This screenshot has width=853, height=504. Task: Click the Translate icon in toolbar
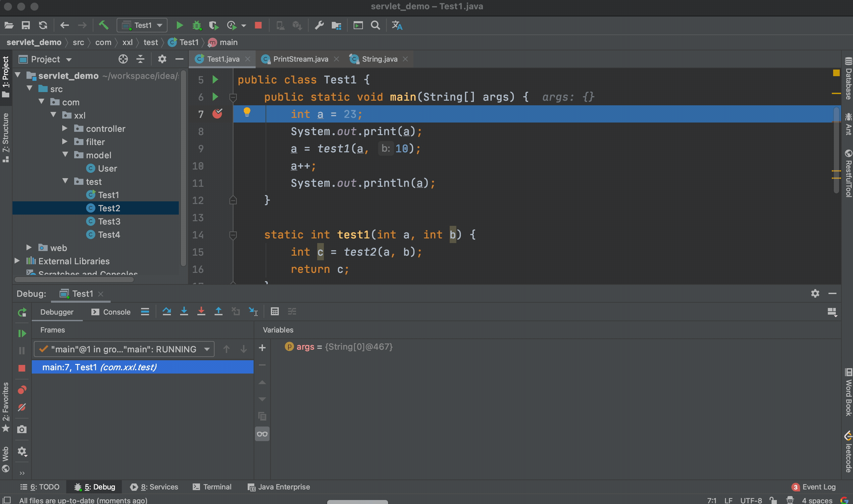(397, 25)
